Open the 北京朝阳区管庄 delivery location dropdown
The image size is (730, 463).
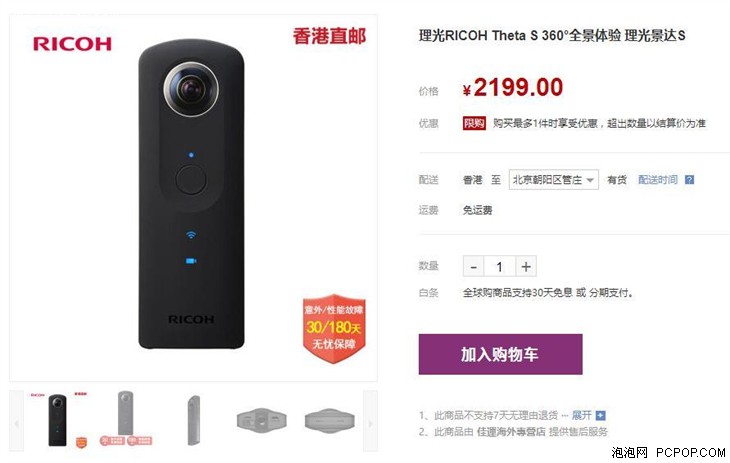(x=554, y=180)
